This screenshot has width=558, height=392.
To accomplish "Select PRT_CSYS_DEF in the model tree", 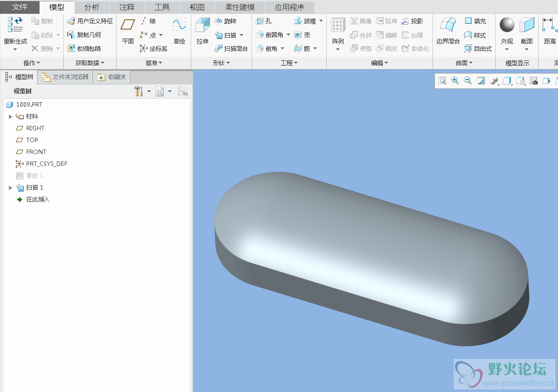I will (x=42, y=164).
